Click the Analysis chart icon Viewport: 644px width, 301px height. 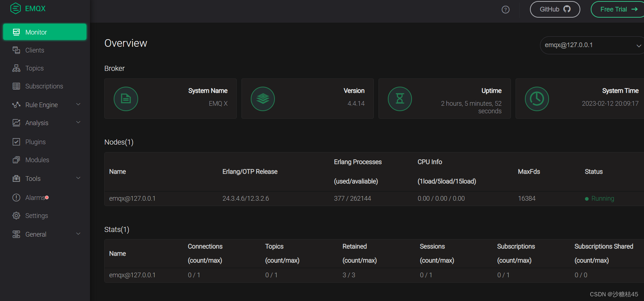point(16,123)
